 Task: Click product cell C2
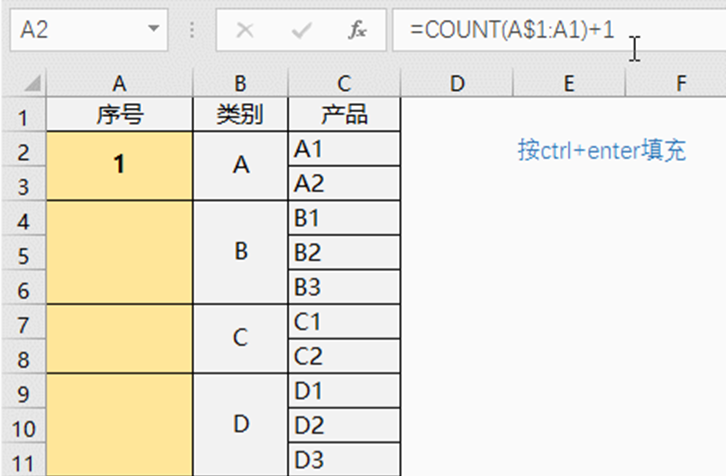[344, 357]
